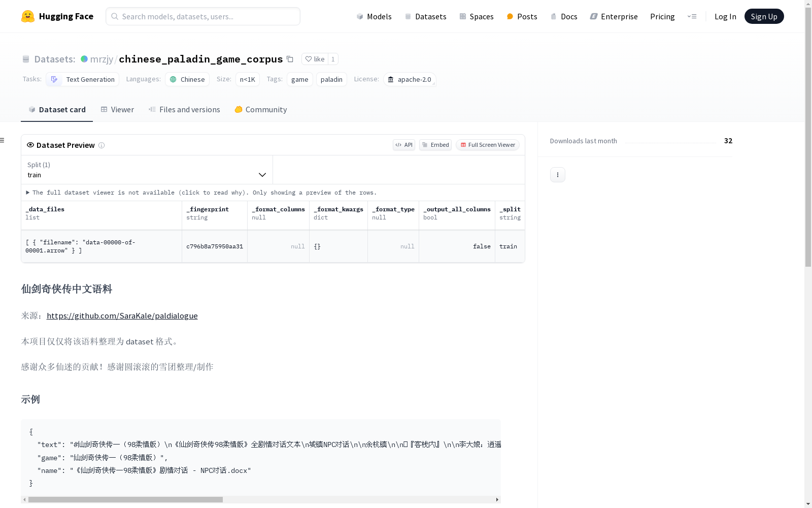Click the Text Generation task icon
Image resolution: width=812 pixels, height=508 pixels.
point(54,79)
